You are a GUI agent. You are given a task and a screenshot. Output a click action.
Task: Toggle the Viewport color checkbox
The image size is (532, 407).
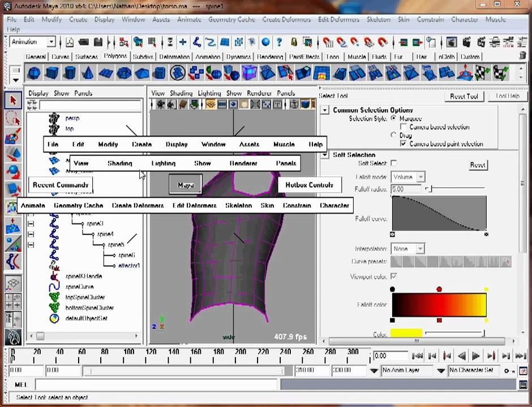coord(394,276)
